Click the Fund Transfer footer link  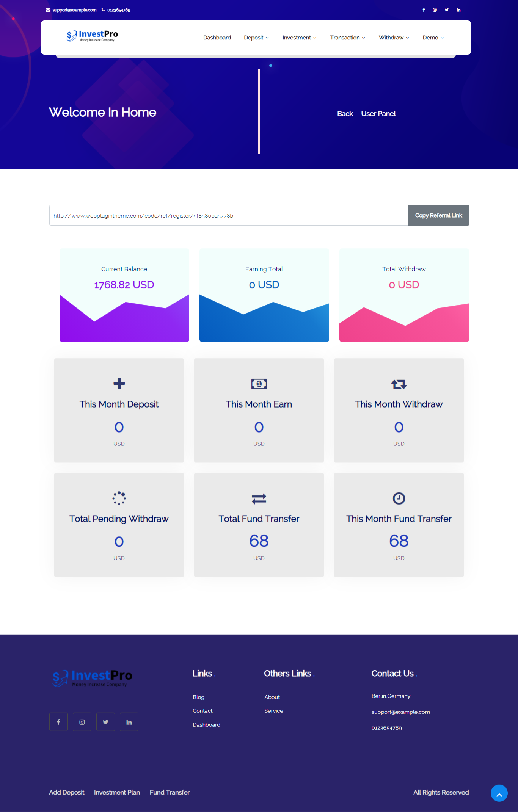170,792
